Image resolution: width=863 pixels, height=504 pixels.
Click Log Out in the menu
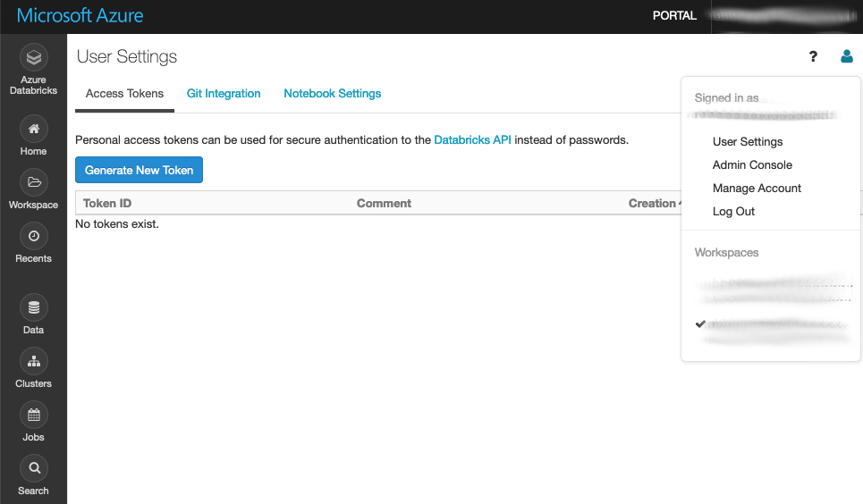pos(733,211)
